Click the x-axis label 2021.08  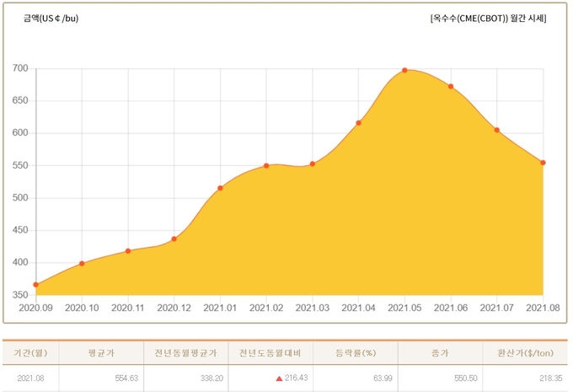(x=543, y=308)
